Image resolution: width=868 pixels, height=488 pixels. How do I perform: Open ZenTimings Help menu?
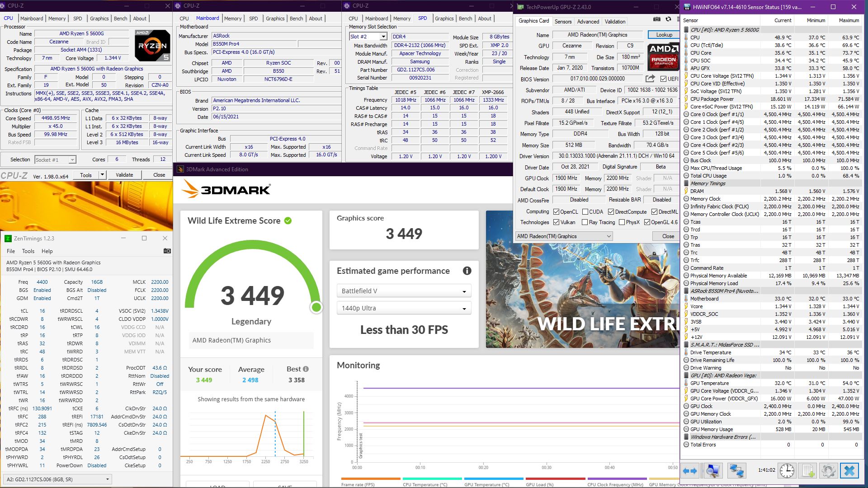tap(47, 251)
